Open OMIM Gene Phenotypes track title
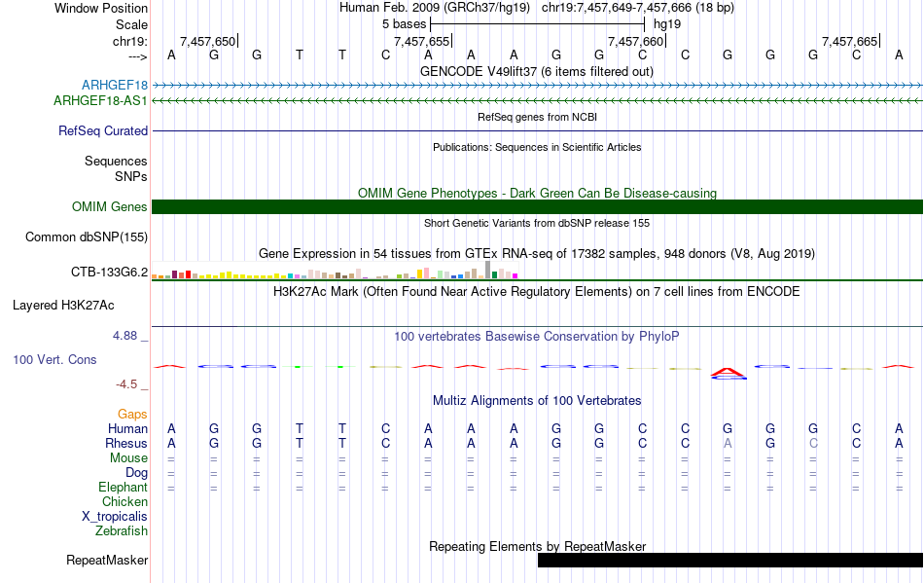 [537, 193]
